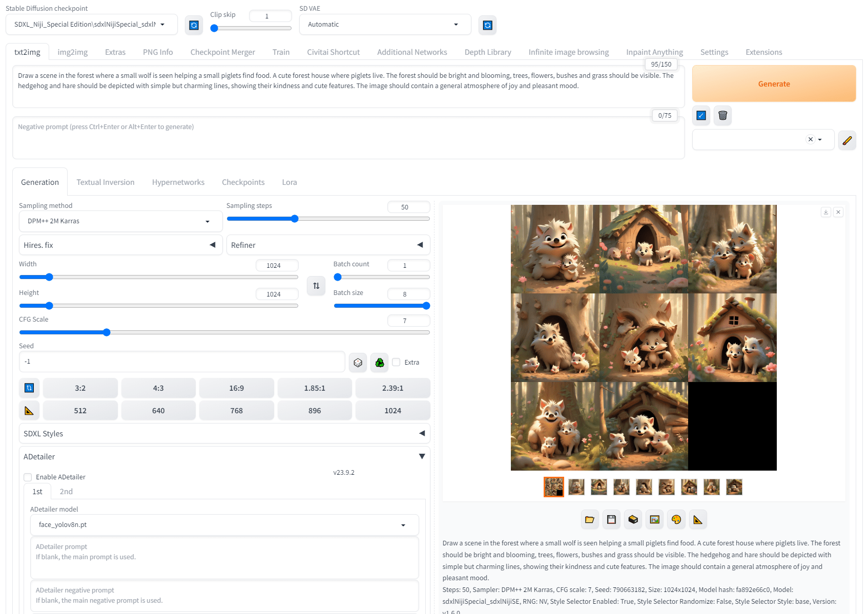Save the image with floppy disk icon

click(x=611, y=519)
